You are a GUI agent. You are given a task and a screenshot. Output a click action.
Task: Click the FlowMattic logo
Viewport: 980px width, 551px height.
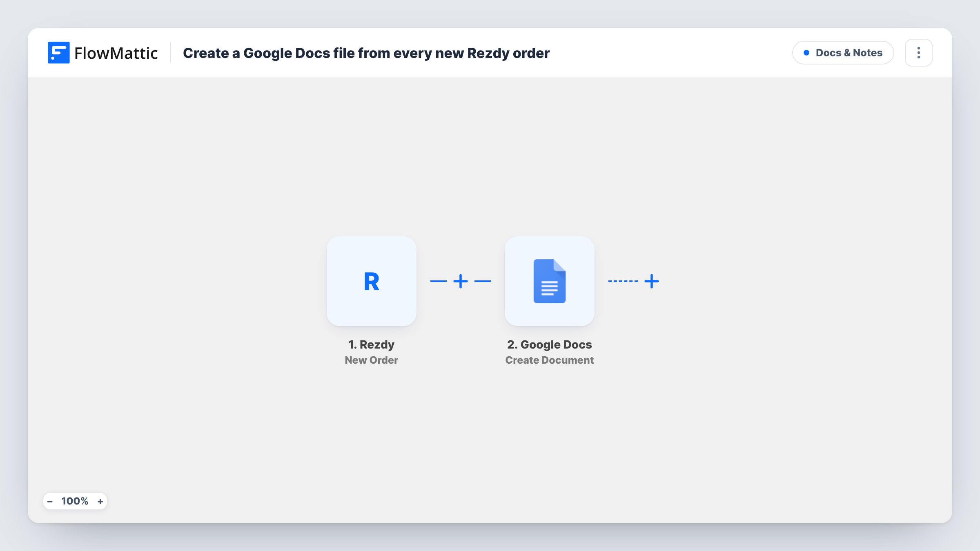(103, 53)
